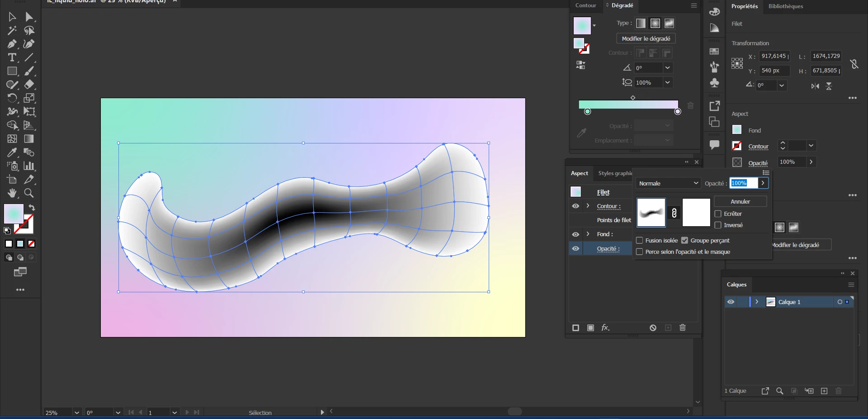Image resolution: width=868 pixels, height=419 pixels.
Task: Open the gradient angle dropdown
Action: (667, 67)
